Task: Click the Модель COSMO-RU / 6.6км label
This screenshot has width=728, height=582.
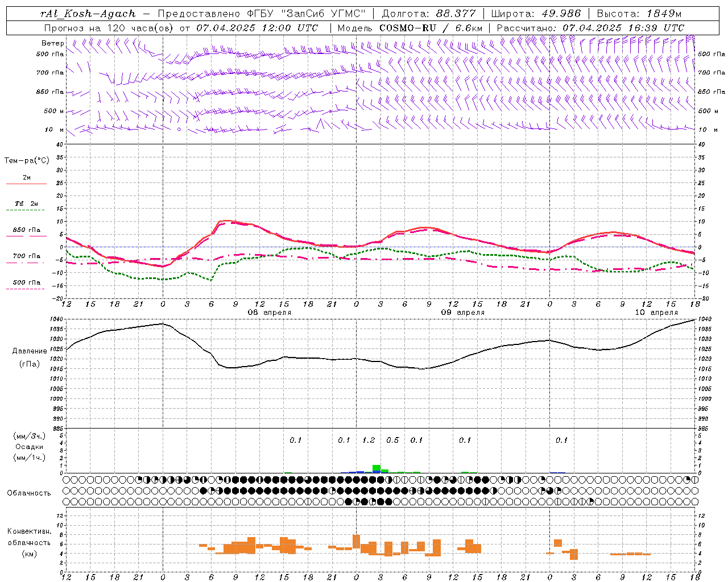Action: click(x=410, y=27)
